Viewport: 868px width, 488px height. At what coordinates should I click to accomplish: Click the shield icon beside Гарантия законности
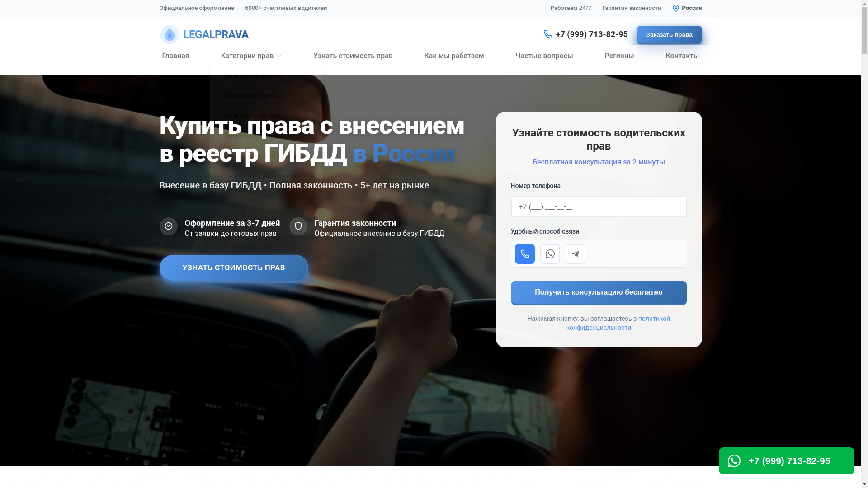point(298,226)
